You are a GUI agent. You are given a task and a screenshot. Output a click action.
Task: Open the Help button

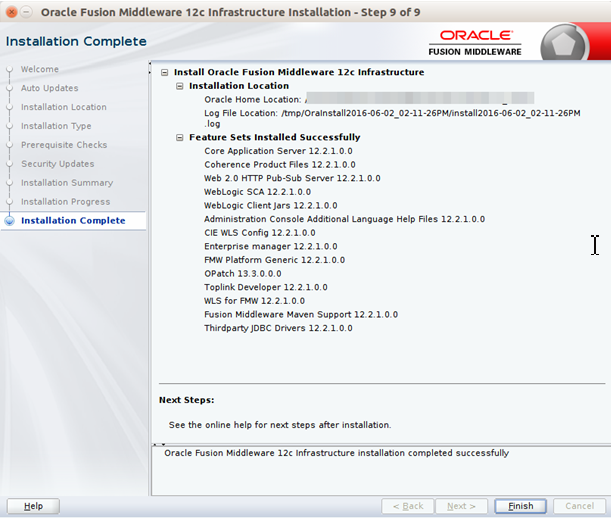pos(34,506)
